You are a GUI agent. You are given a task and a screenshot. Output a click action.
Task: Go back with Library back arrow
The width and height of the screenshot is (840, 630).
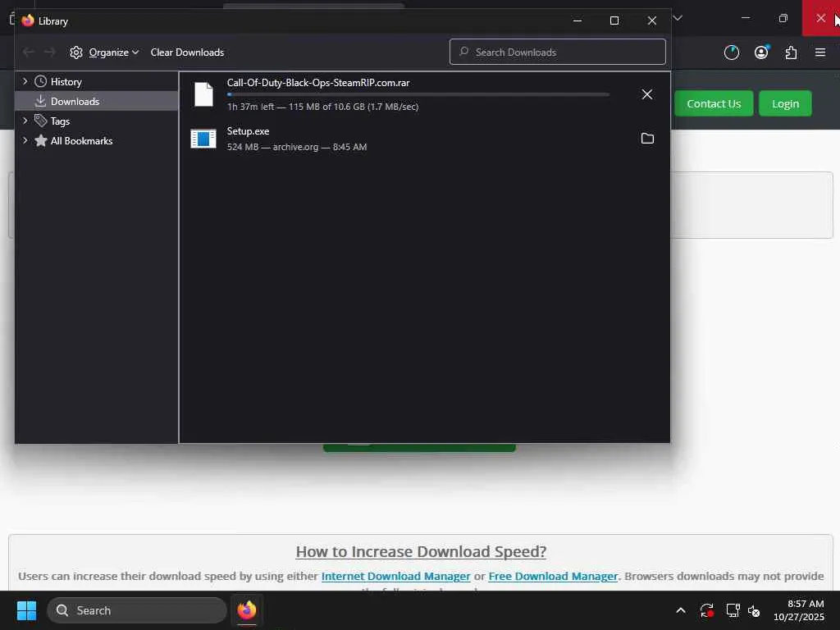[x=29, y=52]
